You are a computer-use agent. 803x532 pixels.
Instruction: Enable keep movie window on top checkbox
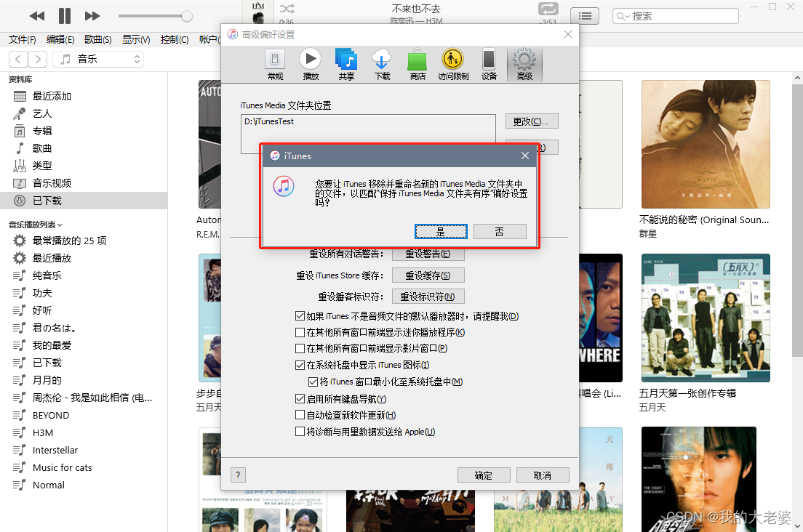tap(300, 348)
